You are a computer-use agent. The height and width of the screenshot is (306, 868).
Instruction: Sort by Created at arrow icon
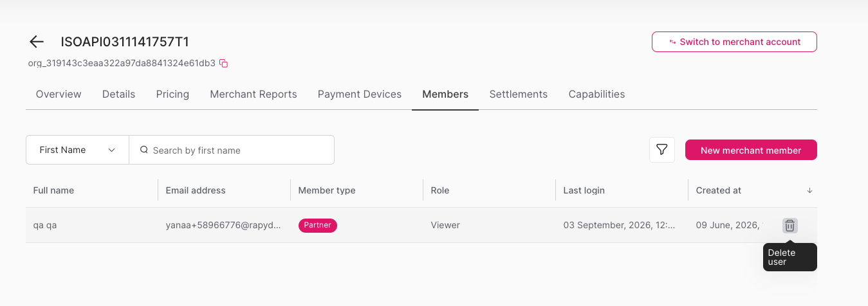809,191
